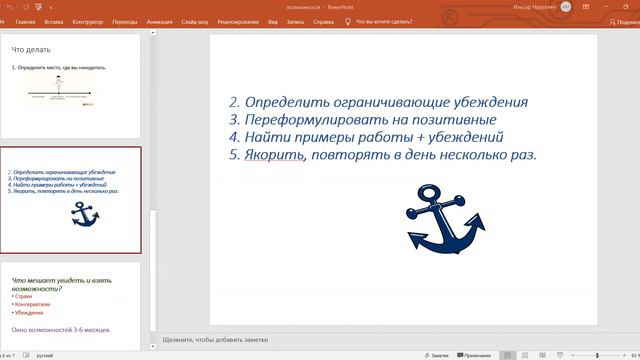Select the 'Что делать' slide thumbnail
The width and height of the screenshot is (640, 360).
click(71, 86)
